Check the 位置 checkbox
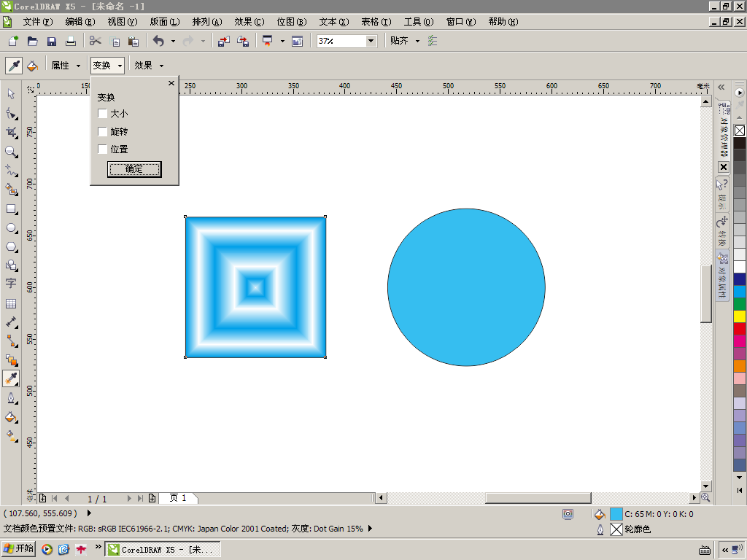This screenshot has width=747, height=560. click(103, 149)
